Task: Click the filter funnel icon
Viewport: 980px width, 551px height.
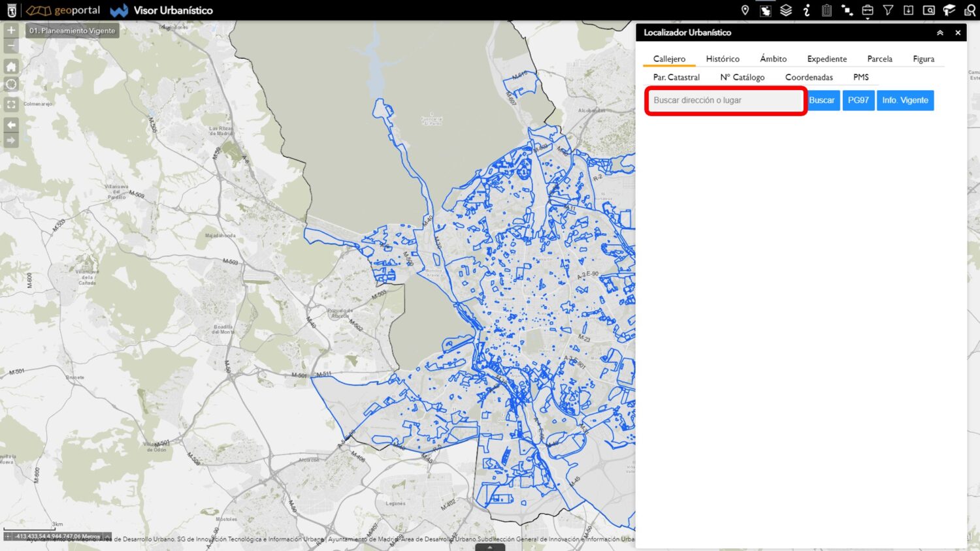Action: (x=888, y=10)
